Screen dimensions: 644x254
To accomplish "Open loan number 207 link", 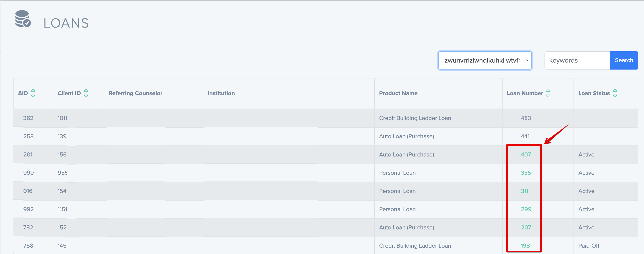I will point(526,227).
